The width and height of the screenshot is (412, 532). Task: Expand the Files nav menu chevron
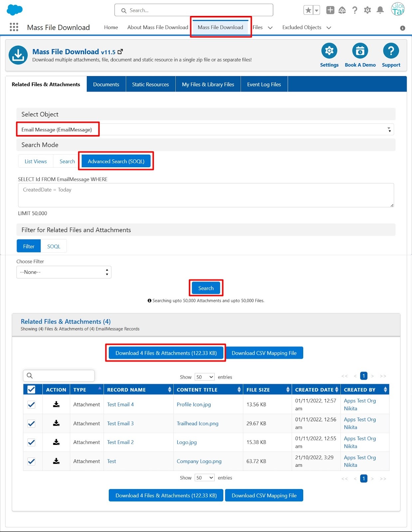point(270,28)
